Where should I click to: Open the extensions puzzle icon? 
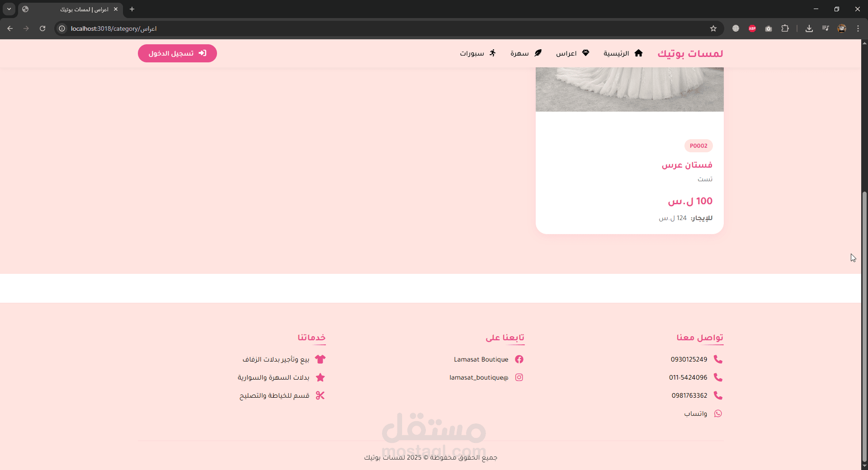click(785, 28)
